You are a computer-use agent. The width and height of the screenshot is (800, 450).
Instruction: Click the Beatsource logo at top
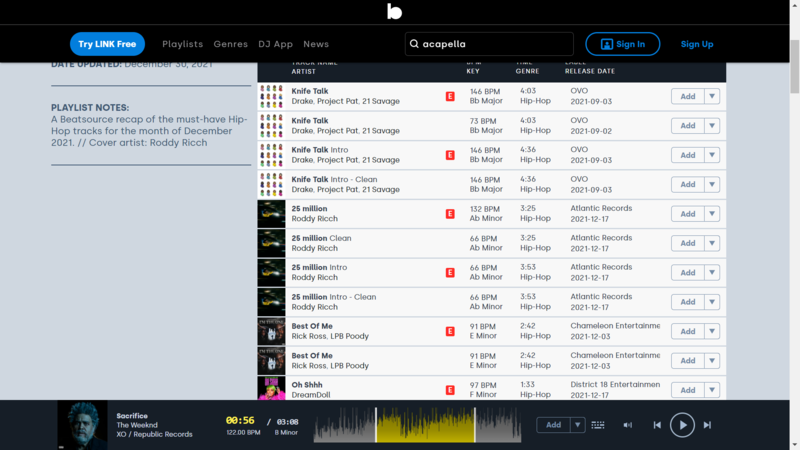pyautogui.click(x=394, y=12)
